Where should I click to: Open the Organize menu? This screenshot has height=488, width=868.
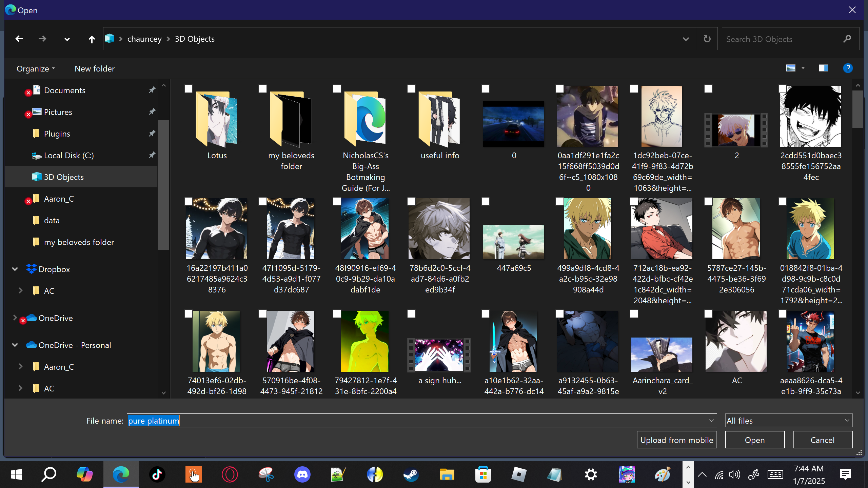point(35,69)
